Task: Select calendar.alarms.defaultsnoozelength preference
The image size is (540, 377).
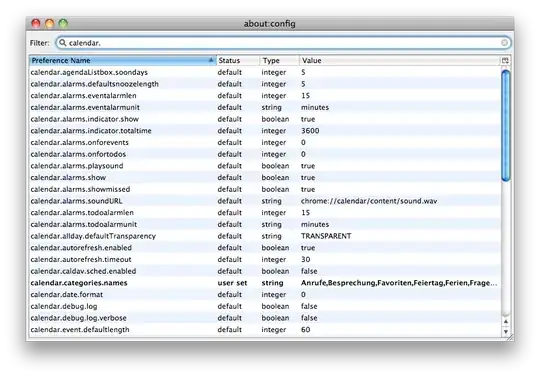Action: point(265,84)
